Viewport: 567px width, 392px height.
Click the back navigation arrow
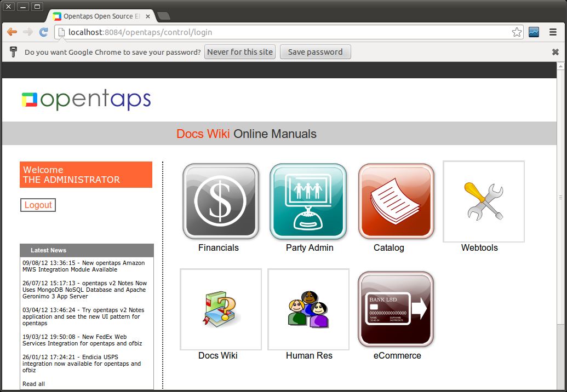click(x=12, y=32)
